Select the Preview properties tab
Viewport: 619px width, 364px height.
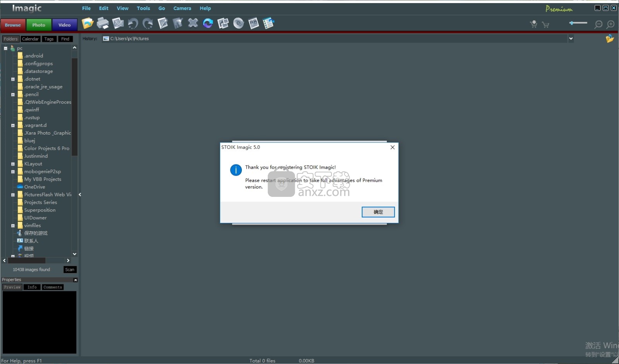(x=12, y=287)
